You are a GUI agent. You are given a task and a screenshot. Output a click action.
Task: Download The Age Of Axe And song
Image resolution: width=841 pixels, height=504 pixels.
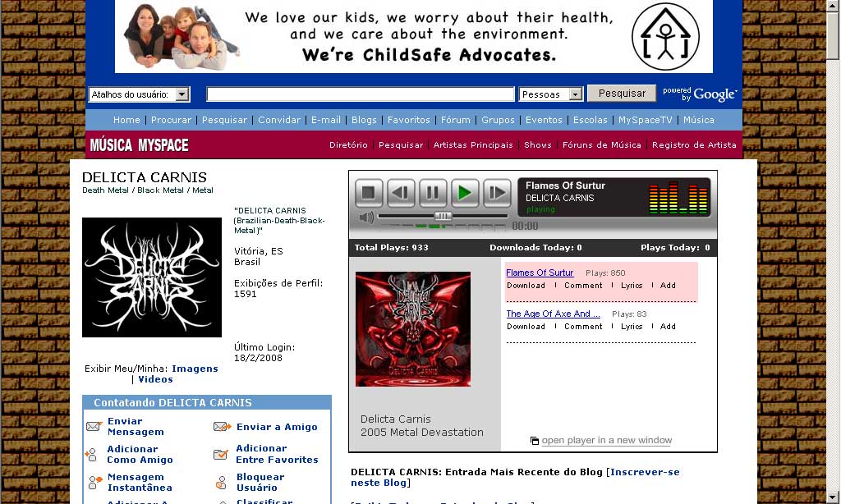526,326
